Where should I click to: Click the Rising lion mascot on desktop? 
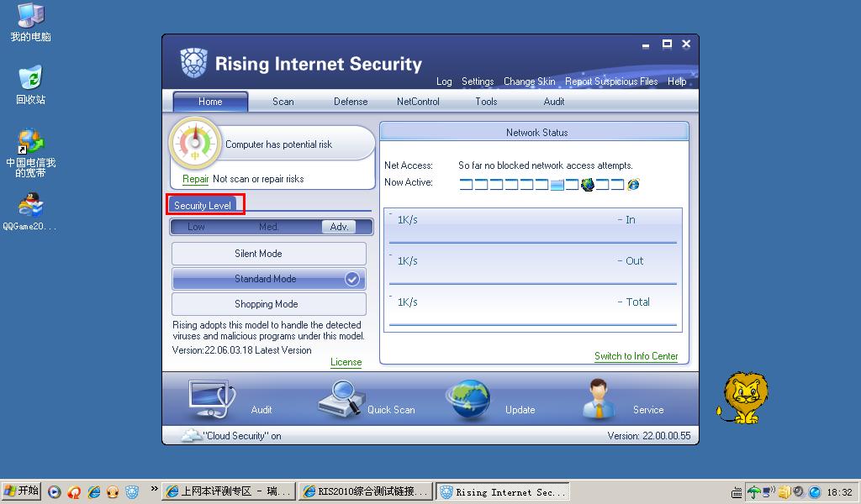pyautogui.click(x=743, y=397)
